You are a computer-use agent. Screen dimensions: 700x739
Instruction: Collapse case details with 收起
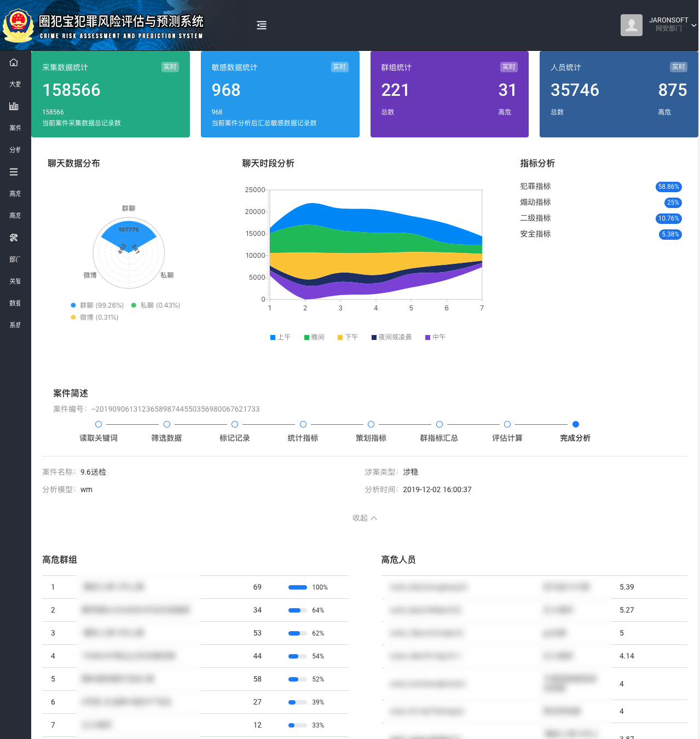[365, 518]
